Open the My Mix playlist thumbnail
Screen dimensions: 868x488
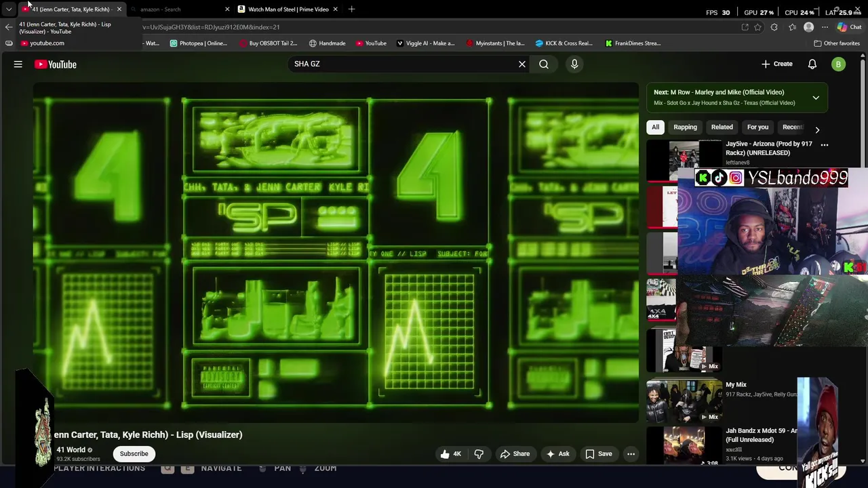pos(684,401)
